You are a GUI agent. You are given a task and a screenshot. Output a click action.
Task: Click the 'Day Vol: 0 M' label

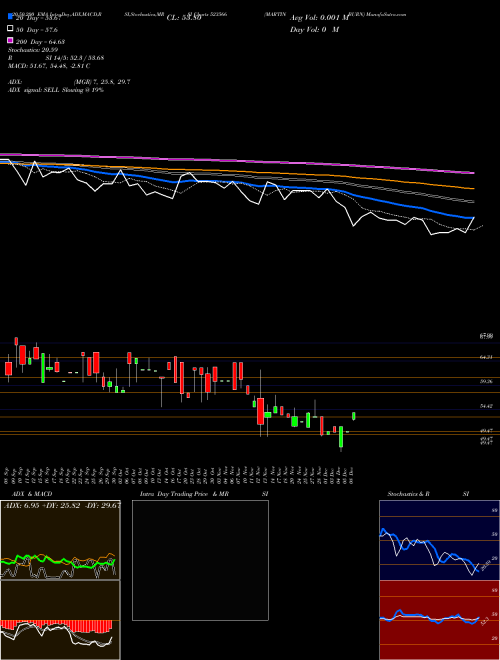314,30
